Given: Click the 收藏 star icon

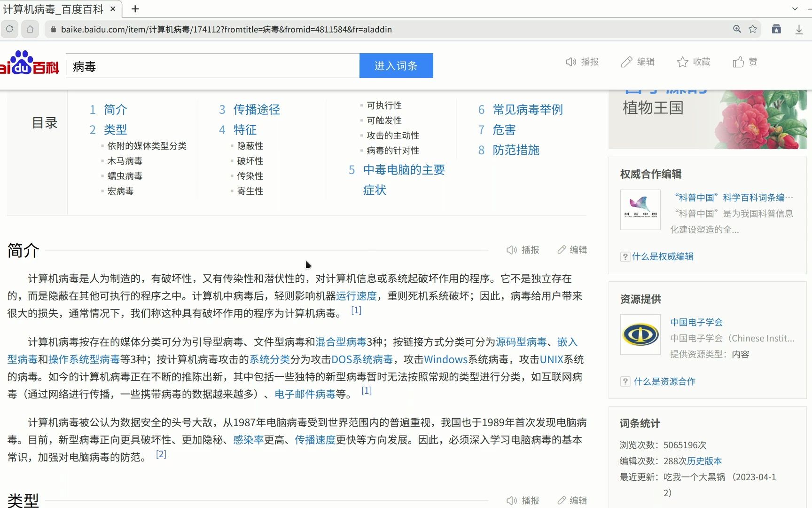Looking at the screenshot, I should tap(694, 62).
